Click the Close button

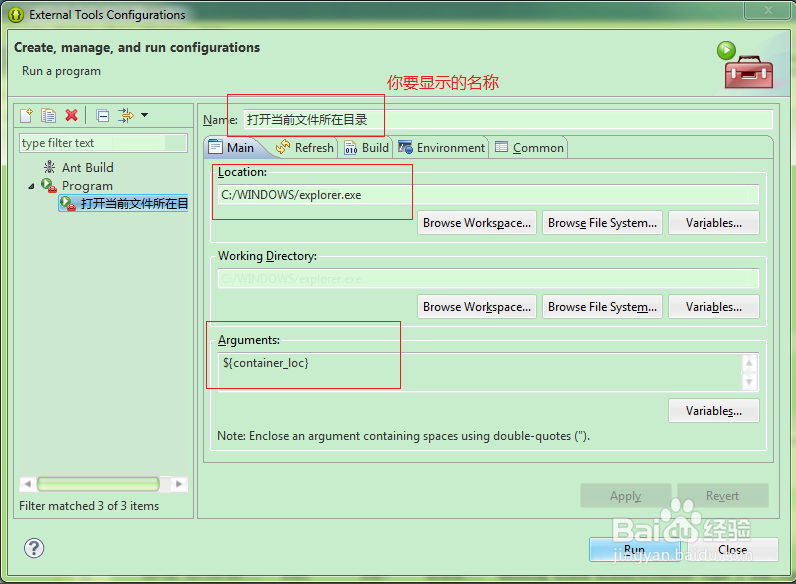click(733, 549)
